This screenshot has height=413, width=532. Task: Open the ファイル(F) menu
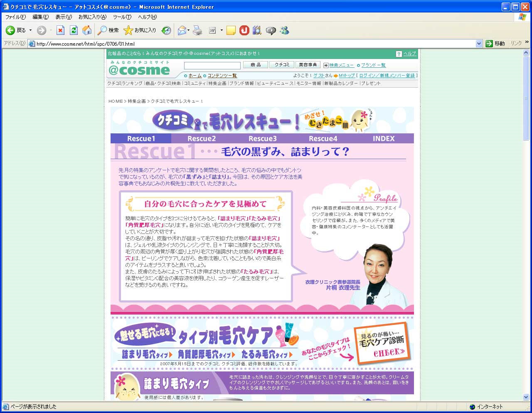point(15,17)
